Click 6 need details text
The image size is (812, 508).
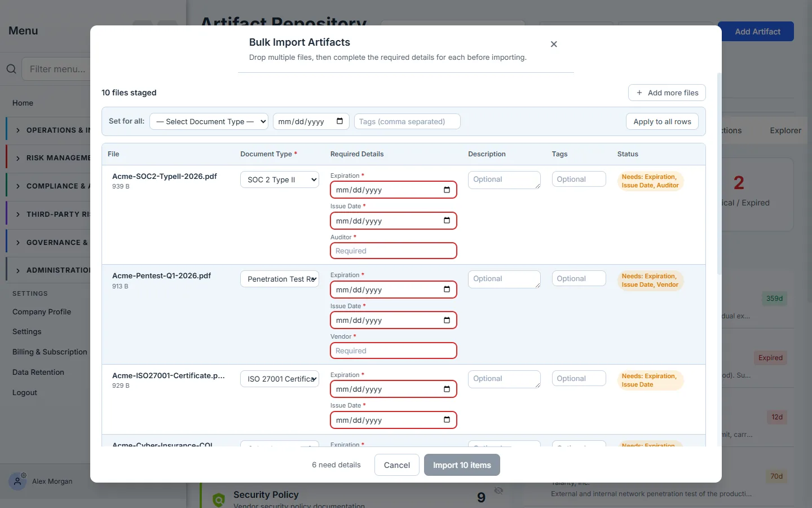[x=336, y=465]
